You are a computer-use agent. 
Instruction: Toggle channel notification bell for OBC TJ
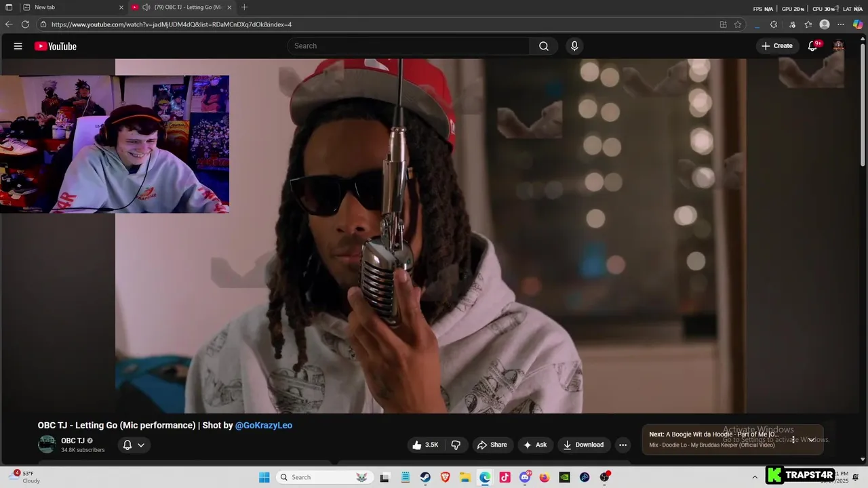coord(127,445)
